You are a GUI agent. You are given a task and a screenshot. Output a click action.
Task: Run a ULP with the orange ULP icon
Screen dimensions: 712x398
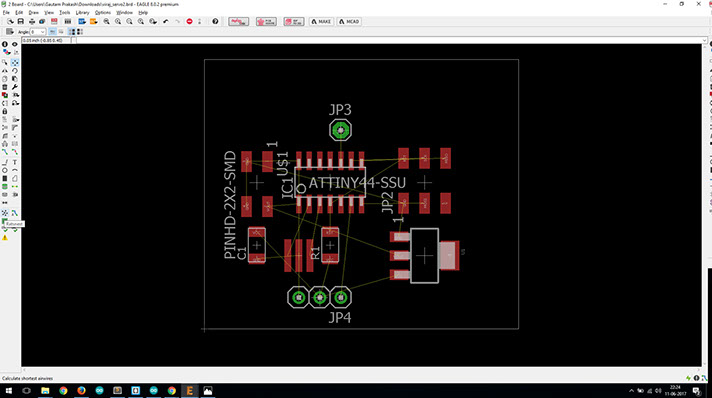(93, 21)
